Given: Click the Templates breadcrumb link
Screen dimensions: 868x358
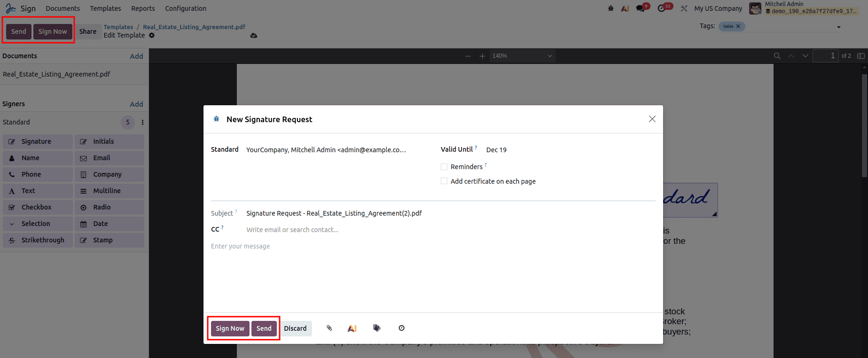Looking at the screenshot, I should click(118, 27).
